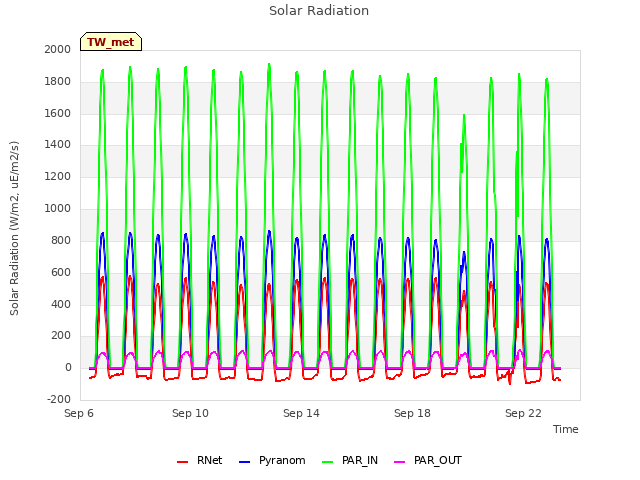Click the y-axis title Solar Radiation (W/m2, uE/m2/s)
The width and height of the screenshot is (640, 480).
pyautogui.click(x=14, y=228)
